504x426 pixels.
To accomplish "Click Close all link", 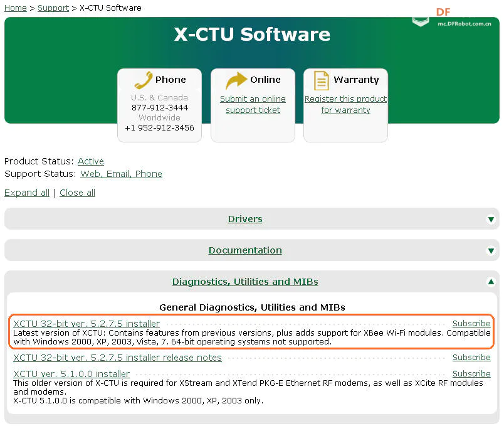I will 78,193.
